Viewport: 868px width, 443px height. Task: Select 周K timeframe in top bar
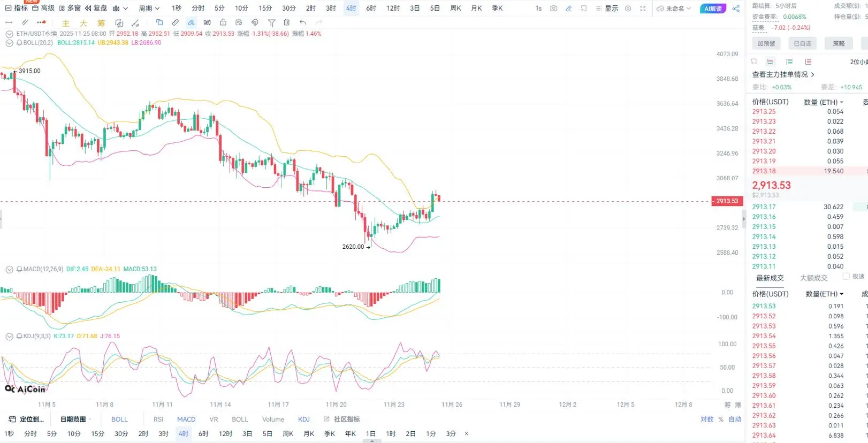click(x=456, y=8)
